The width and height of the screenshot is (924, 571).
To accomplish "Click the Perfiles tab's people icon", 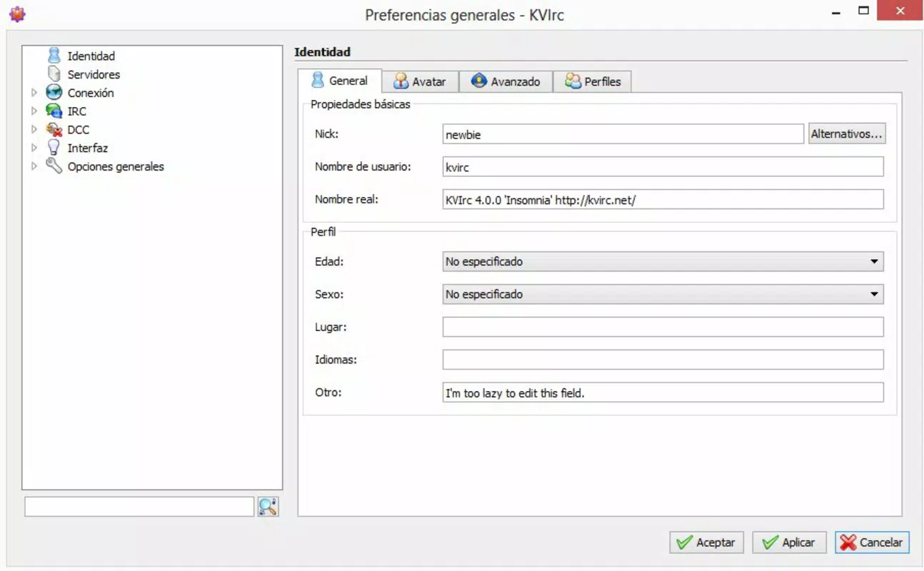I will click(573, 81).
